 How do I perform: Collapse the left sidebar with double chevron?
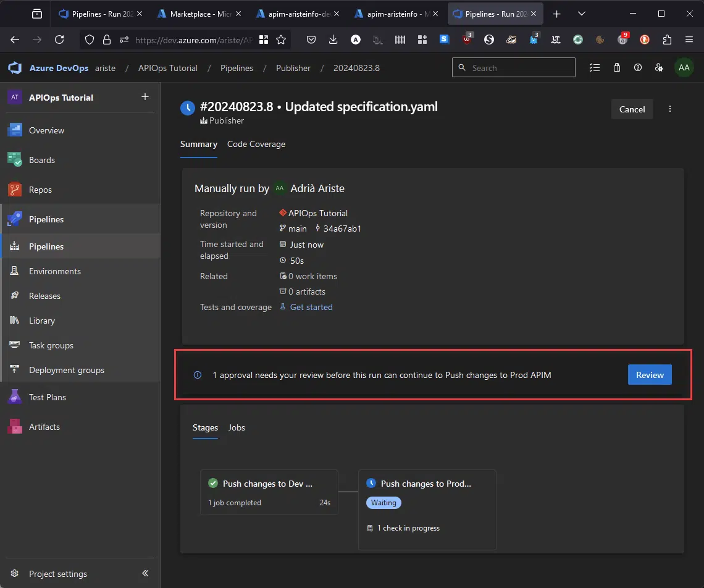(x=146, y=573)
